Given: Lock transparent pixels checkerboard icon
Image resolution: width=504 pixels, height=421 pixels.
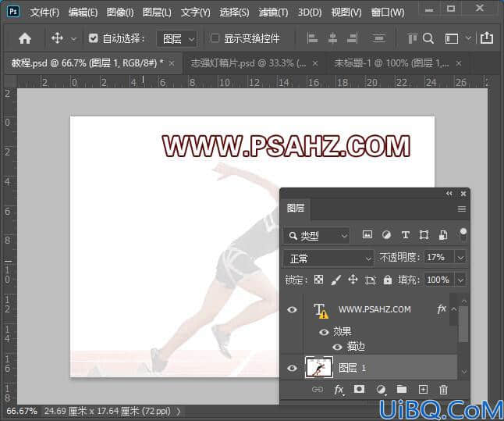Looking at the screenshot, I should tap(318, 279).
